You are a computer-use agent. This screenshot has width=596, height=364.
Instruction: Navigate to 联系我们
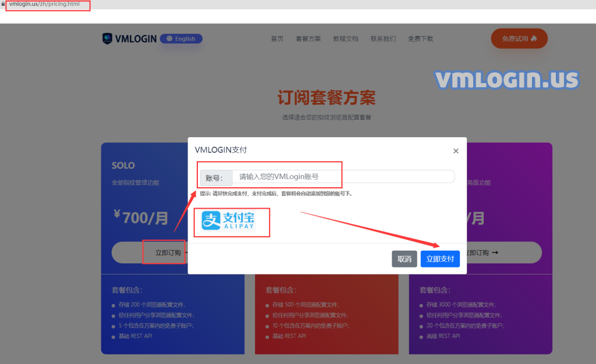tap(383, 39)
